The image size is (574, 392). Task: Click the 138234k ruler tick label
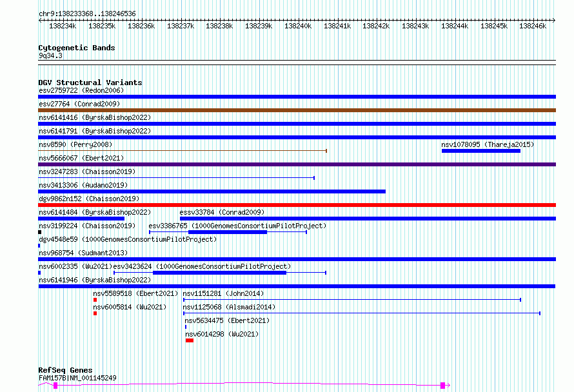[x=63, y=26]
